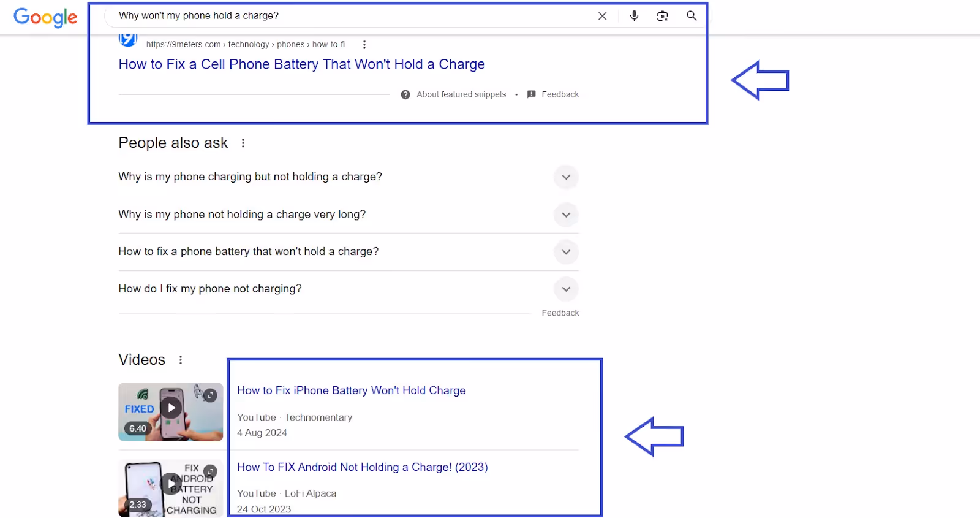Click the magnifying glass search icon

(692, 16)
